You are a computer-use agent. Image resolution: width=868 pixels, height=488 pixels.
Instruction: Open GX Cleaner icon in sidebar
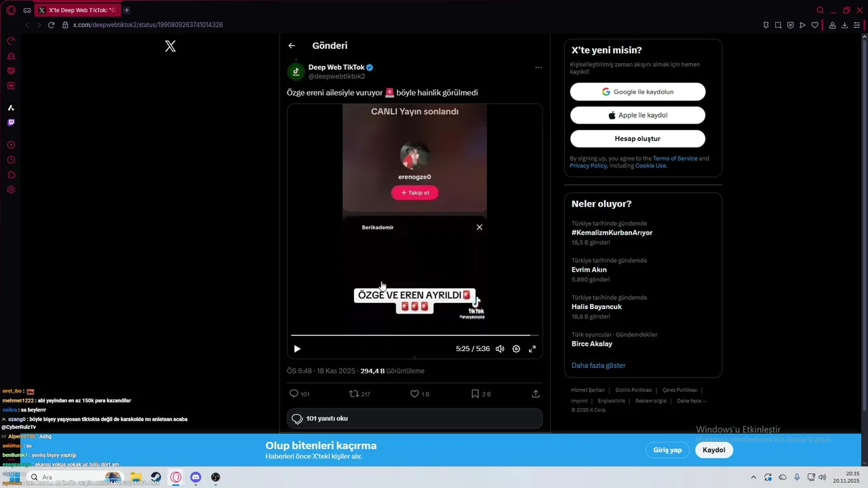(x=11, y=56)
